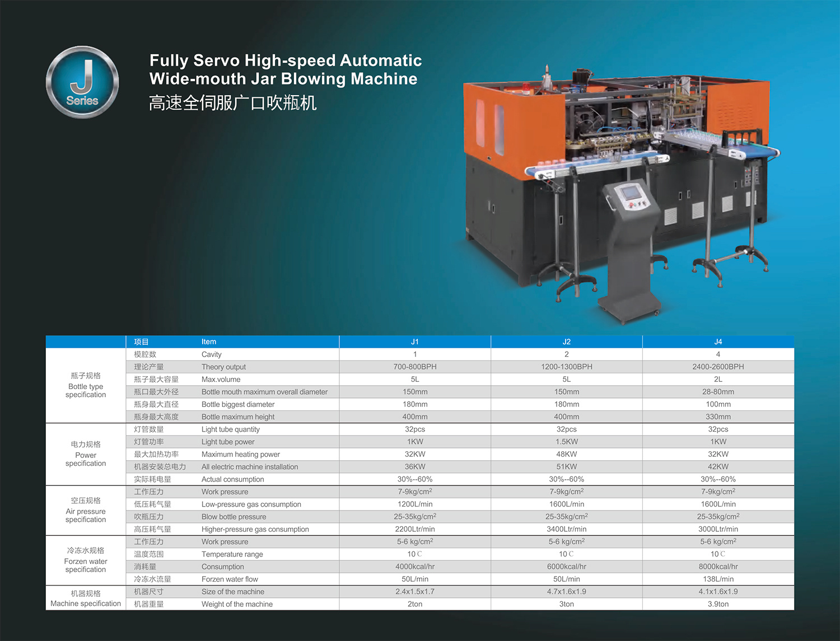Click 'Bottle mouth maximum overall diameter' label
Viewport: 840px width, 641px height.
(264, 392)
